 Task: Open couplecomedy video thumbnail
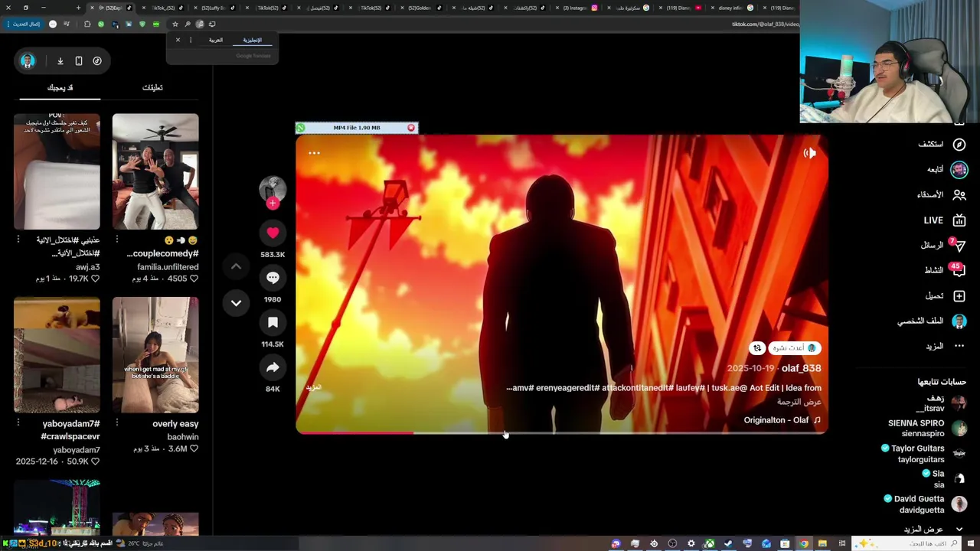pos(155,171)
